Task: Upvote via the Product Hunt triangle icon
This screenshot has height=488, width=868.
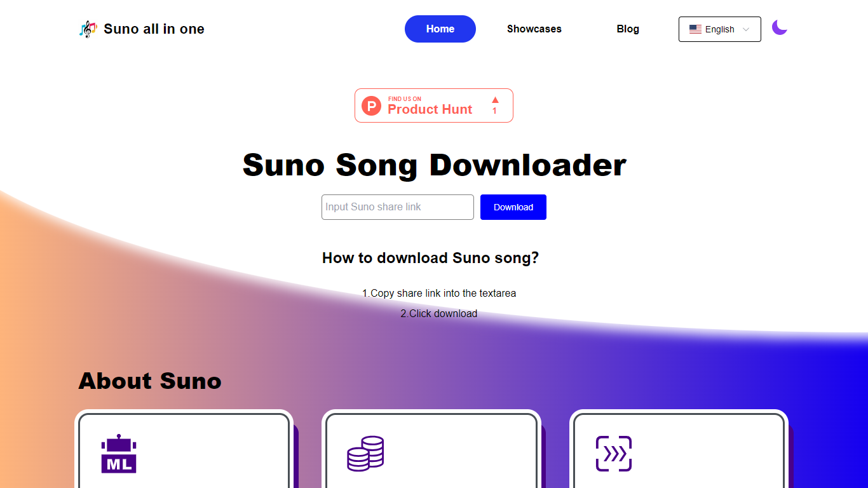Action: coord(495,100)
